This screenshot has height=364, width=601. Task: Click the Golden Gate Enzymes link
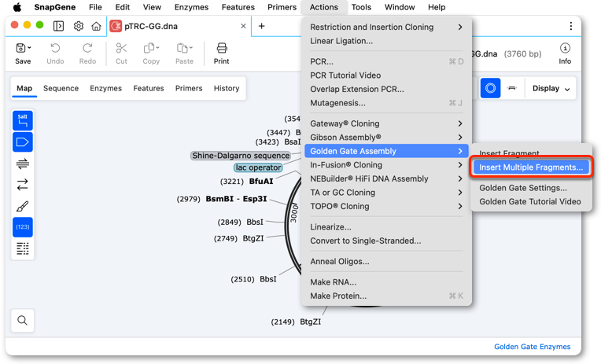click(x=532, y=347)
